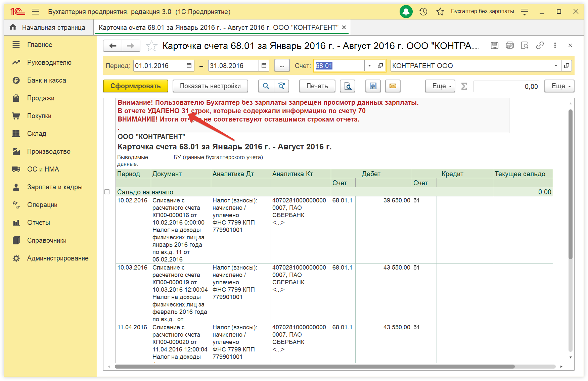The image size is (588, 381).
Task: Close the report form with X
Action: 570,45
